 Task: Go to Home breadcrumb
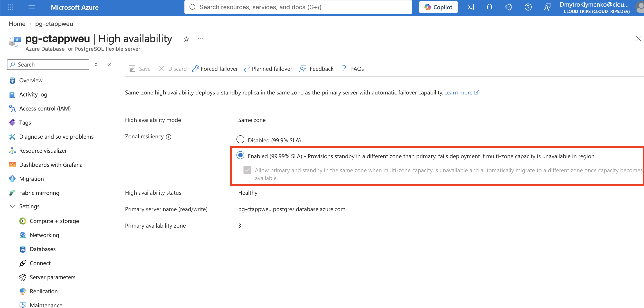coord(17,24)
